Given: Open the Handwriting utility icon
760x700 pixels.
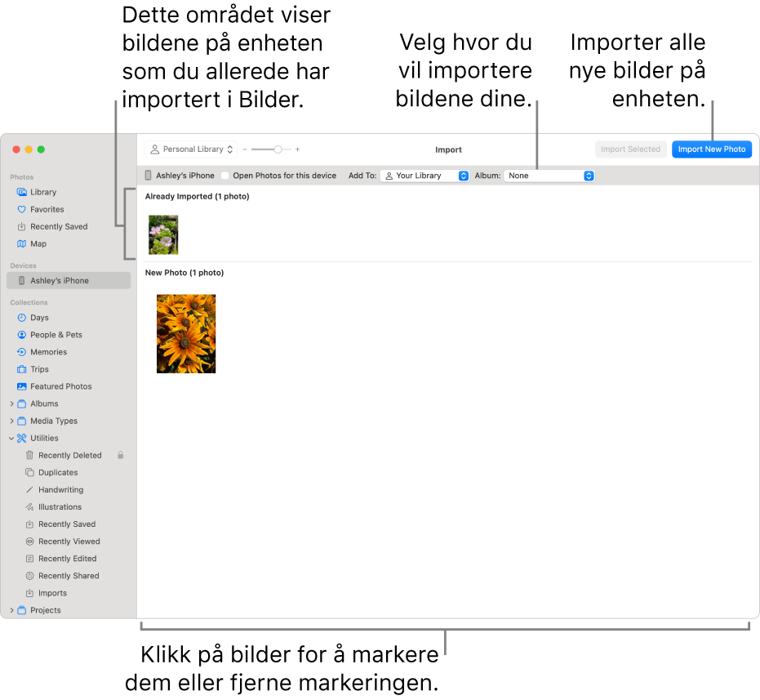Looking at the screenshot, I should [29, 490].
